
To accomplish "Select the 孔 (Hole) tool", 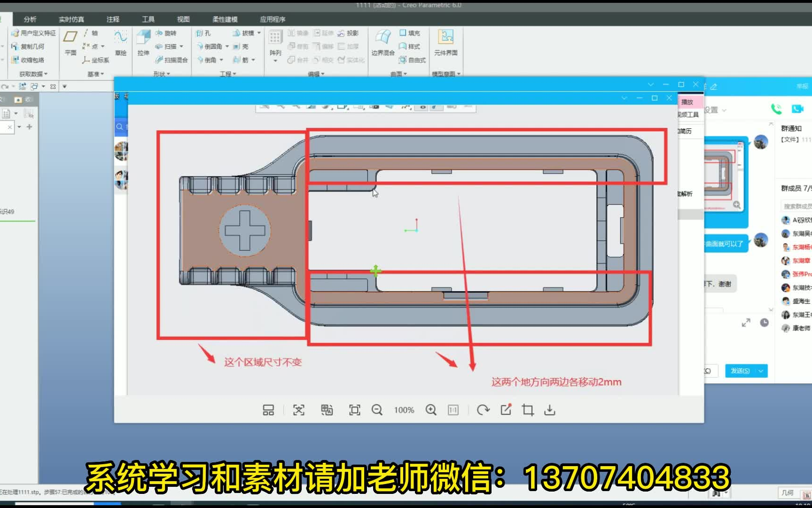I will point(203,33).
